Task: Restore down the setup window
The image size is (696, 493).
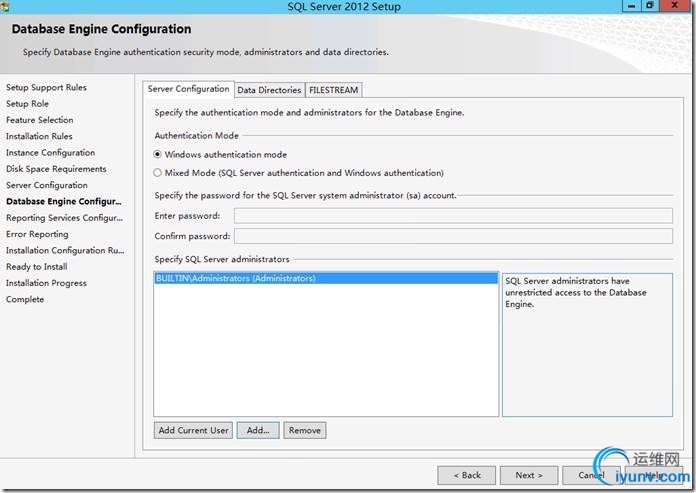Action: click(x=650, y=6)
